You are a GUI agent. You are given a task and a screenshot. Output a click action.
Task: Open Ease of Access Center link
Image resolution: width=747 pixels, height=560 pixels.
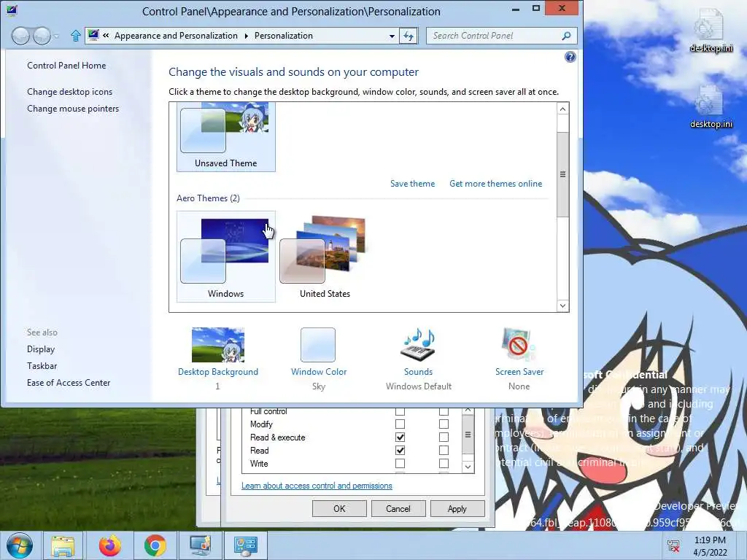tap(69, 382)
